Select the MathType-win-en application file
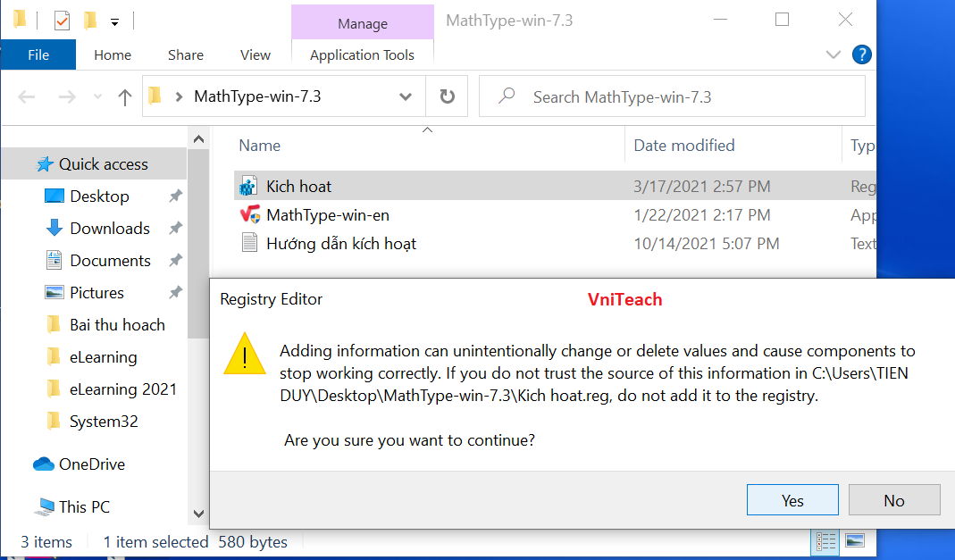Viewport: 955px width, 560px height. coord(328,215)
